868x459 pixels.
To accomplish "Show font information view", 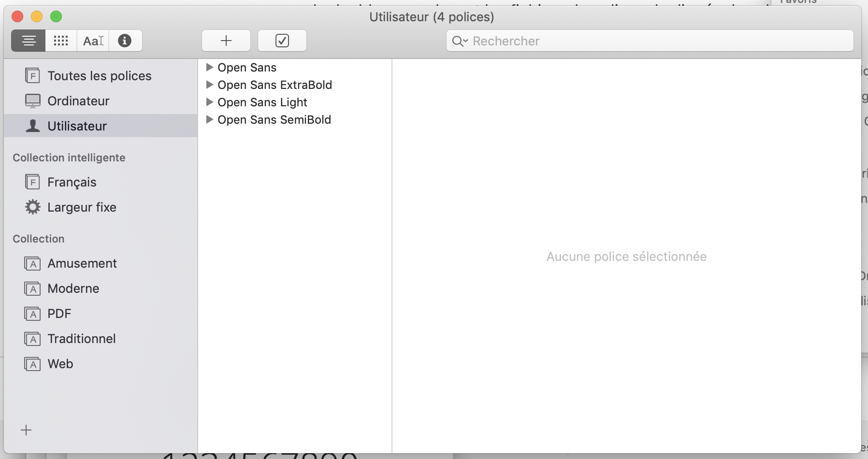I will click(x=125, y=41).
